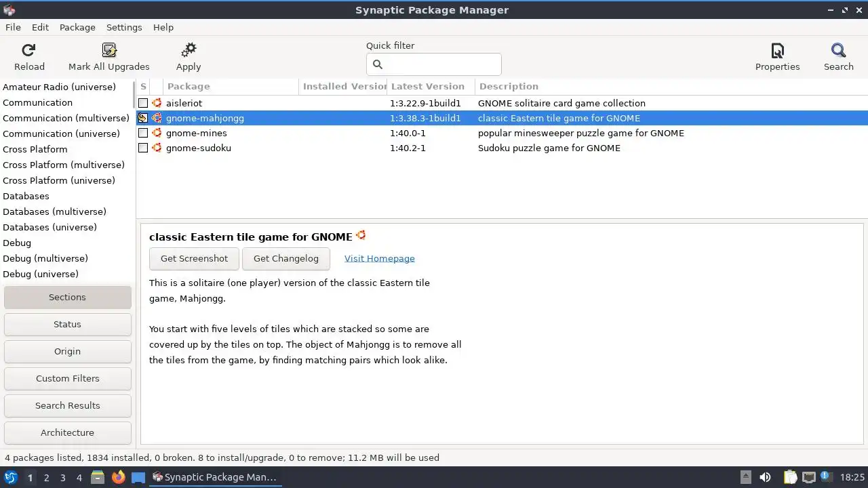This screenshot has width=868, height=488.
Task: Click Get Screenshot button
Action: point(194,258)
